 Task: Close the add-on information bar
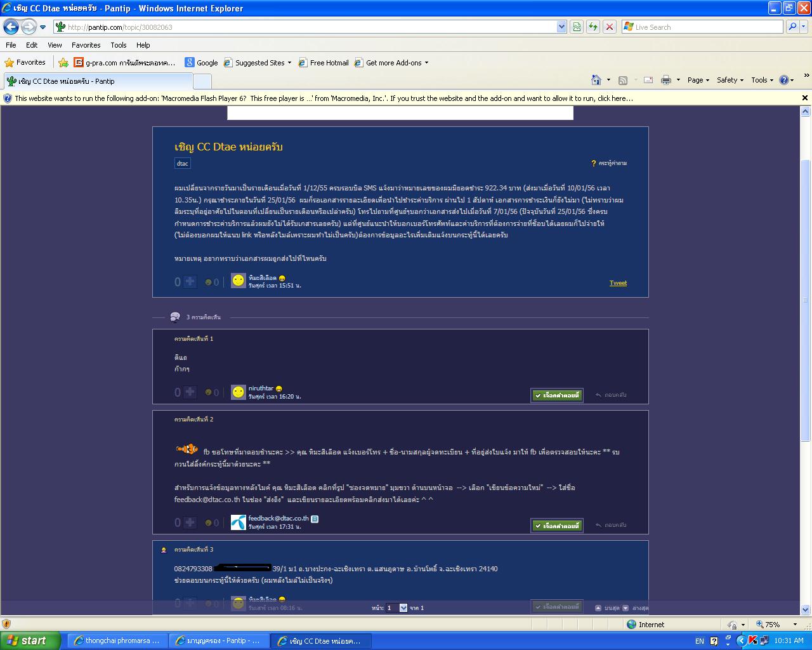point(805,98)
